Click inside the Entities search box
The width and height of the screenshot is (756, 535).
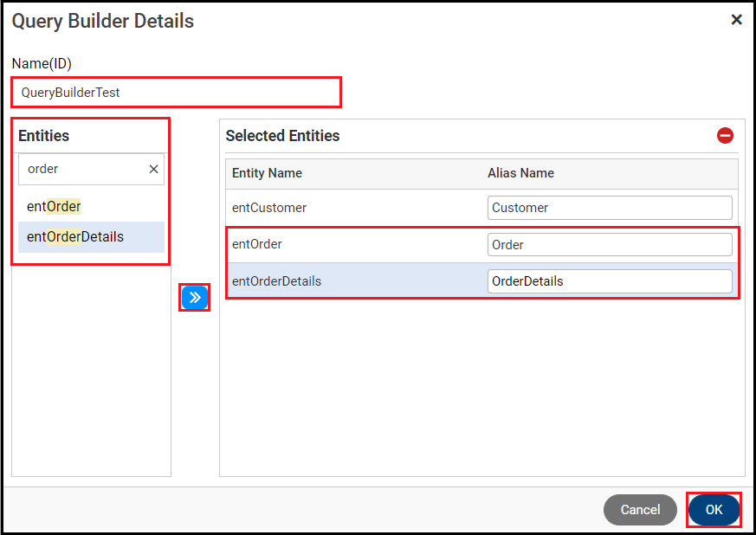82,170
